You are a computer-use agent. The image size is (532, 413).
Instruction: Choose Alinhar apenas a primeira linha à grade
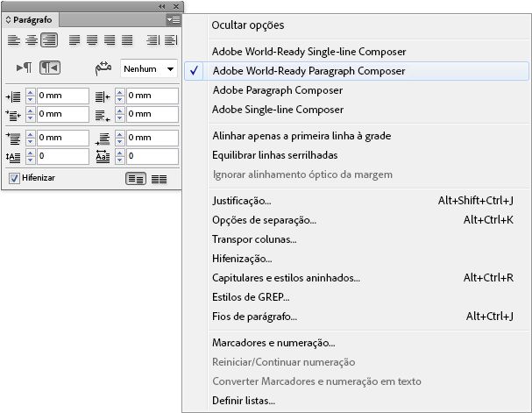click(301, 136)
